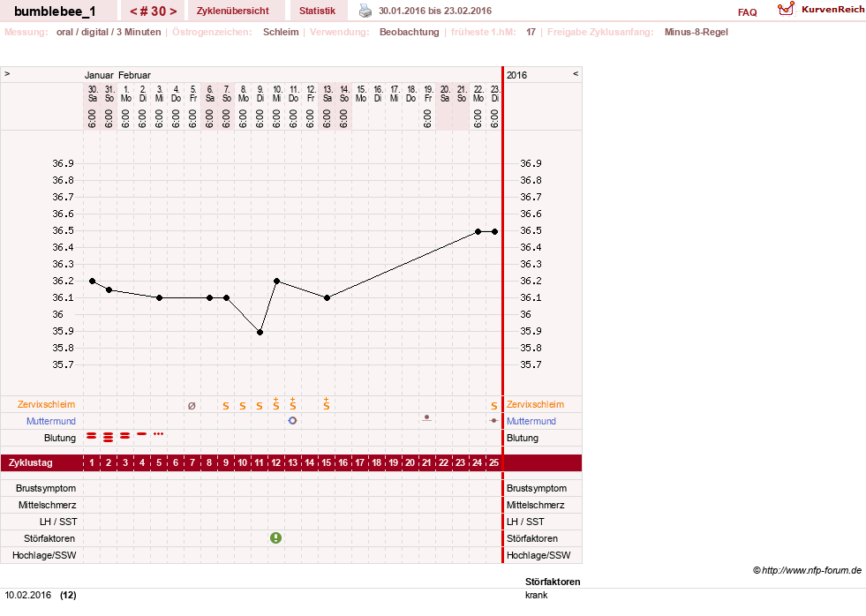Click the left Mittelschmerz row label
866x616 pixels.
tap(47, 505)
